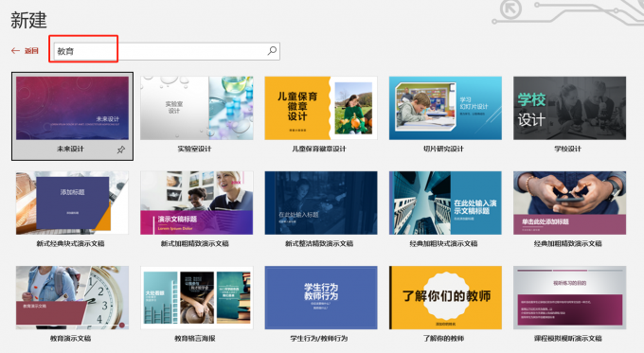Select the 切片研究设计 template thumbnail
This screenshot has width=644, height=353.
445,108
